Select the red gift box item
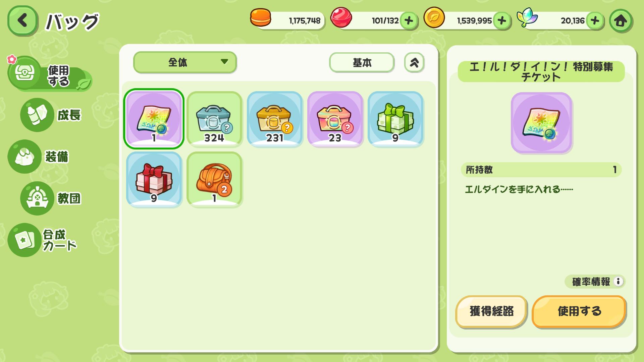Viewport: 644px width, 362px height. point(154,179)
